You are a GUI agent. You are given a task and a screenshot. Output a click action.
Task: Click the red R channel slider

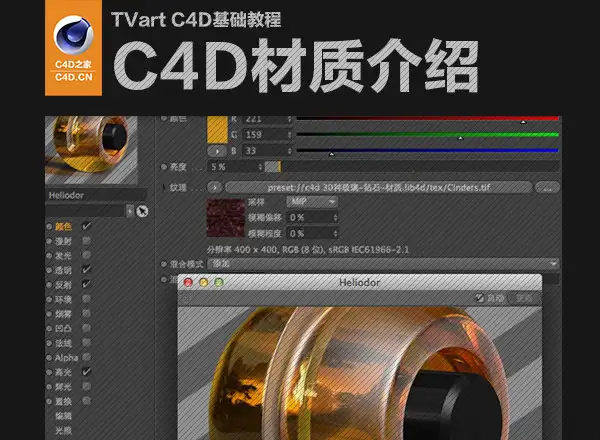pyautogui.click(x=427, y=119)
